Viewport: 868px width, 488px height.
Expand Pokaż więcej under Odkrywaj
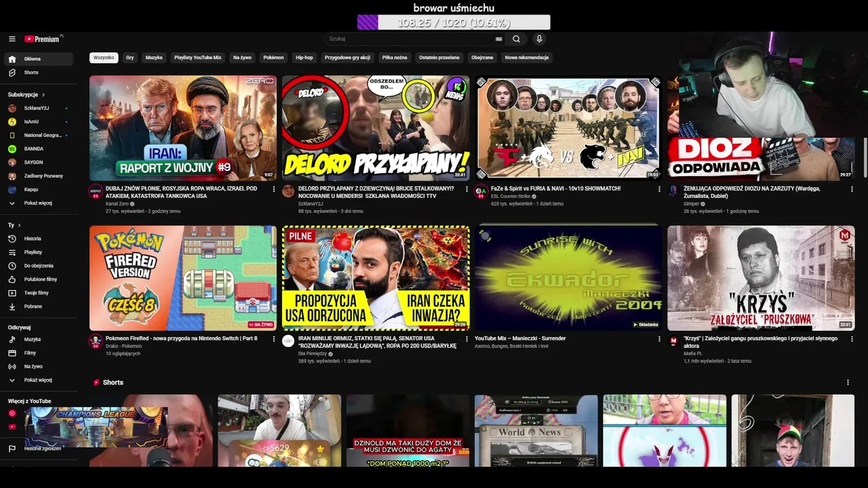tap(40, 380)
